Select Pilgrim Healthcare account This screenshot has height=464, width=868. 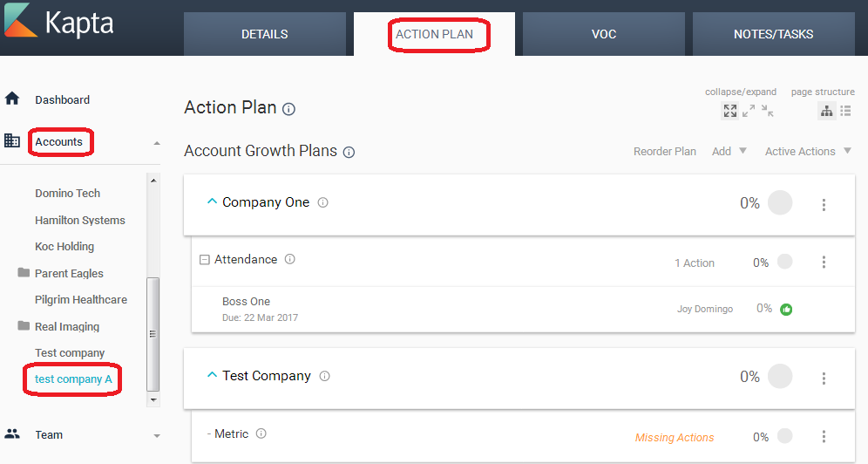tap(81, 299)
